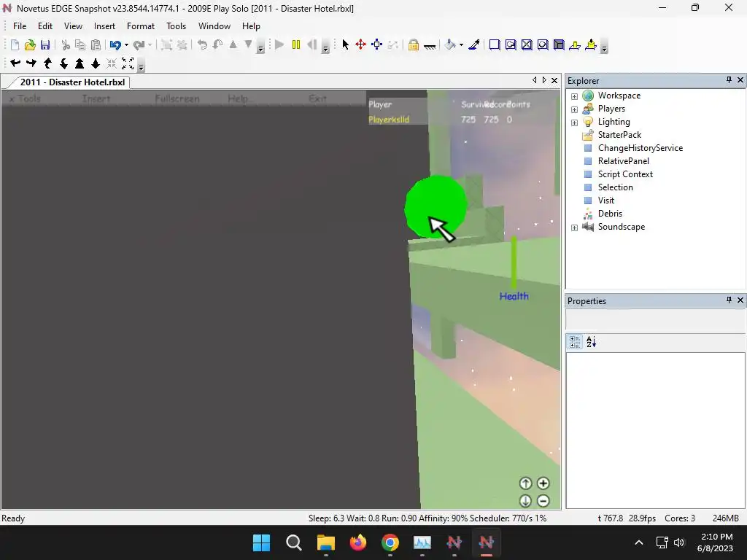
Task: Click the Play run button
Action: (279, 44)
